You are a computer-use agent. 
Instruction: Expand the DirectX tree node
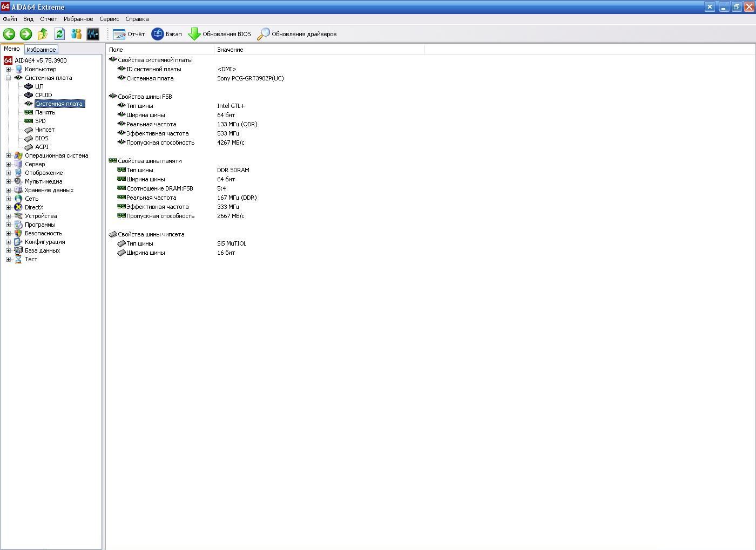pyautogui.click(x=8, y=207)
